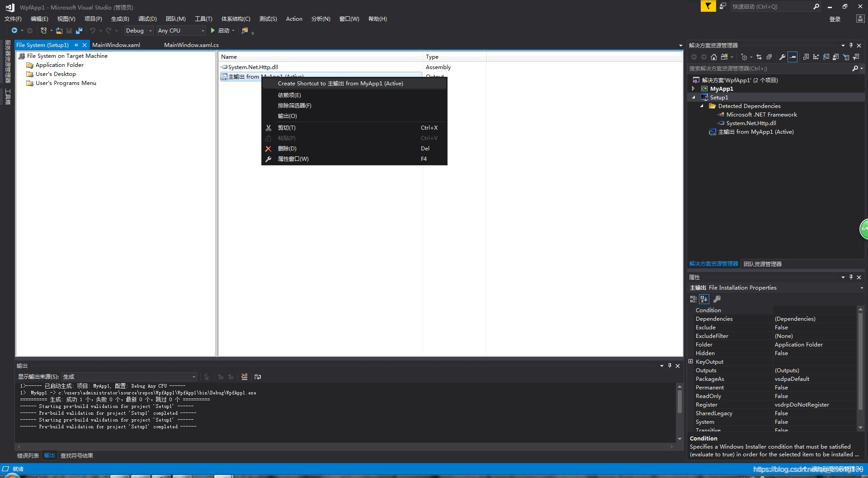This screenshot has width=868, height=478.
Task: Open the Launch Conditions Editor icon
Action: click(x=856, y=57)
